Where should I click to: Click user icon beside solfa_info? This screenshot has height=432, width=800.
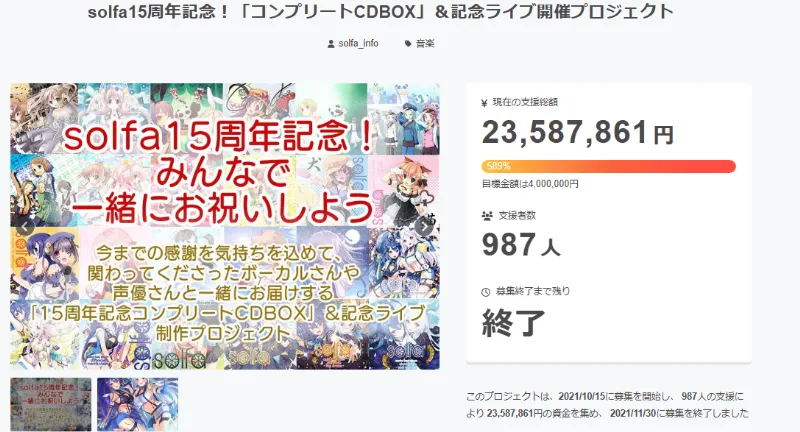(x=331, y=44)
